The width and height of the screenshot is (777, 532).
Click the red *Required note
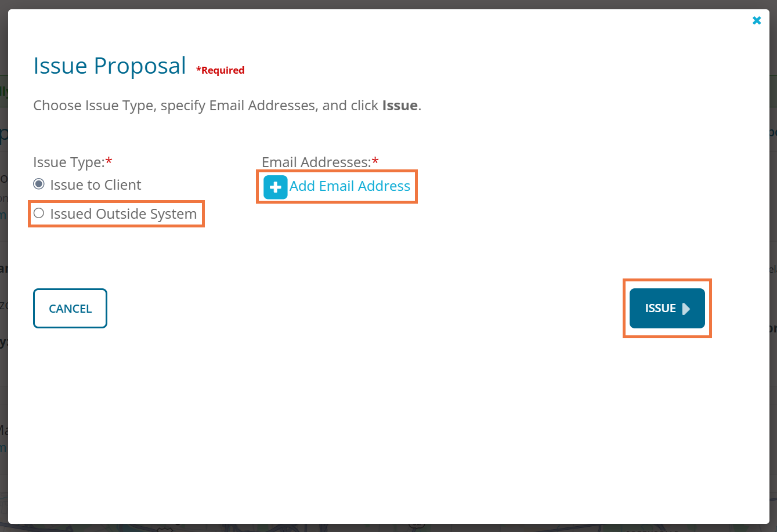click(220, 71)
